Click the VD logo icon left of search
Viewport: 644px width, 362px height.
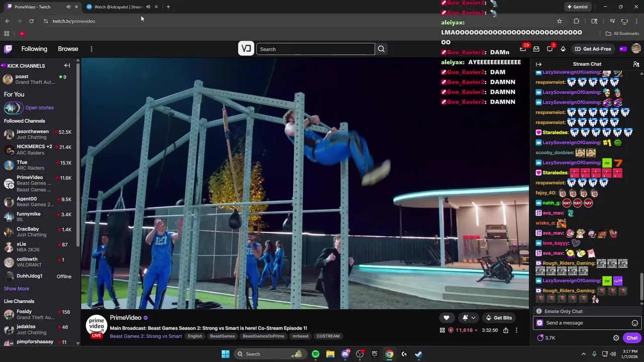pyautogui.click(x=246, y=49)
